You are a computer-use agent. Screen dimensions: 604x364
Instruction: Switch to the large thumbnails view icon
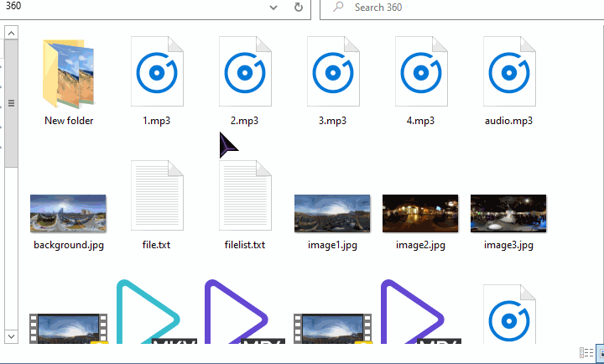click(600, 352)
